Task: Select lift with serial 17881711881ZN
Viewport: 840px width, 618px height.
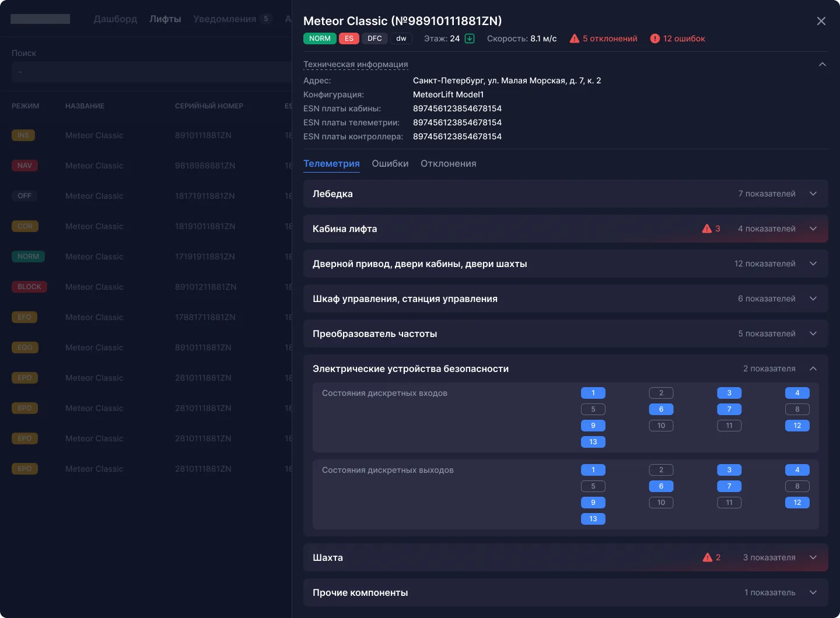Action: pos(205,317)
